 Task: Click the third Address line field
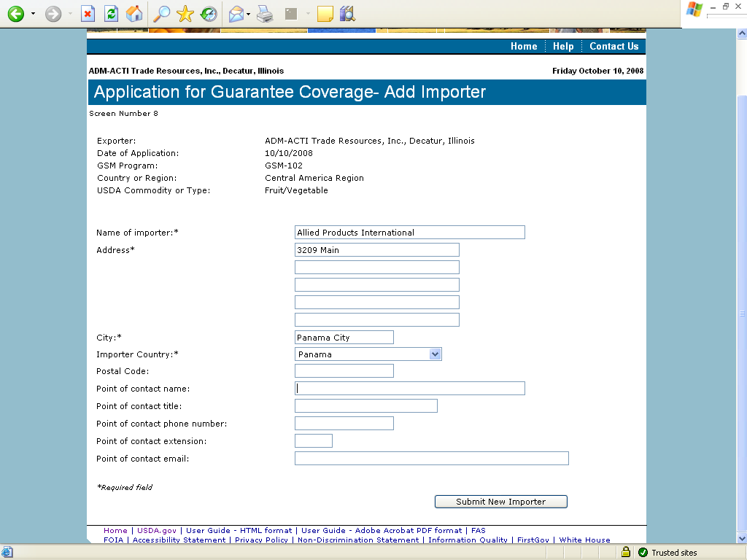(x=377, y=285)
